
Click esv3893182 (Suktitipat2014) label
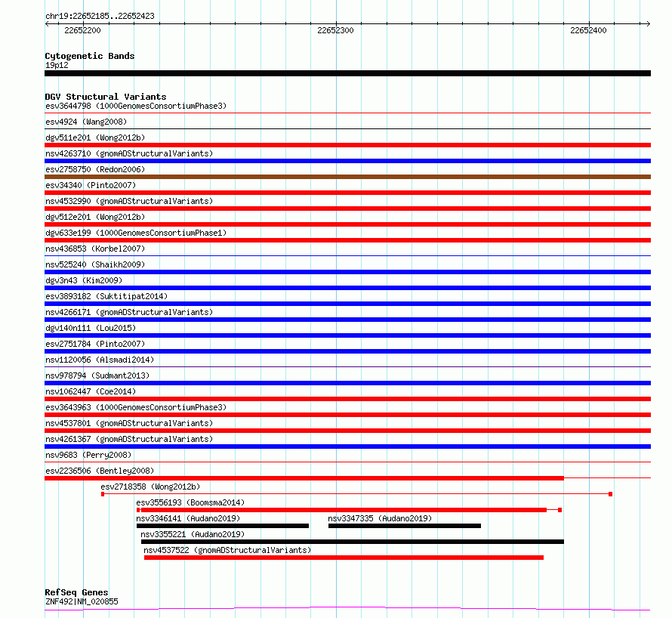point(106,296)
